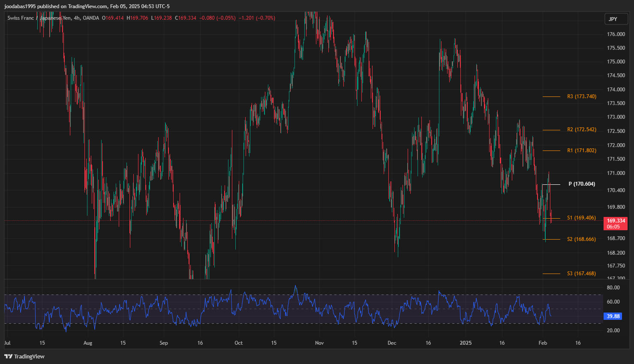Click the Nov marker on time axis
Image resolution: width=634 pixels, height=364 pixels.
pyautogui.click(x=319, y=343)
